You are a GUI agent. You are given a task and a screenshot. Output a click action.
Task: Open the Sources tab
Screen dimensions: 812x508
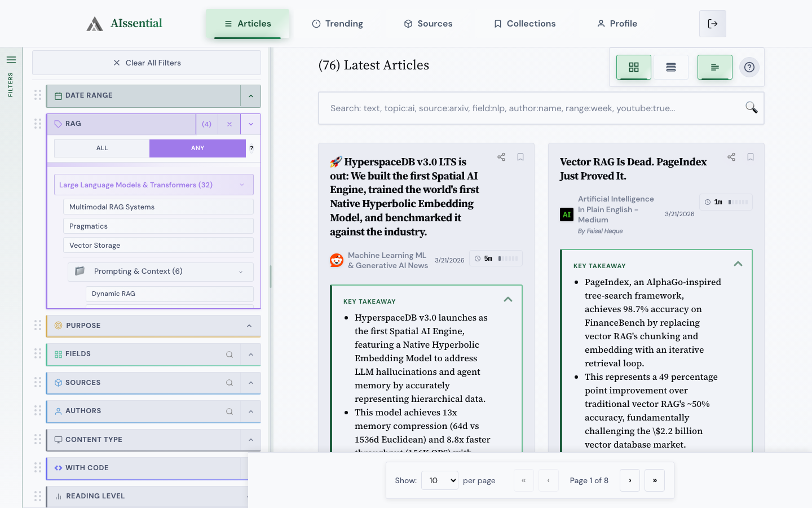(x=428, y=24)
